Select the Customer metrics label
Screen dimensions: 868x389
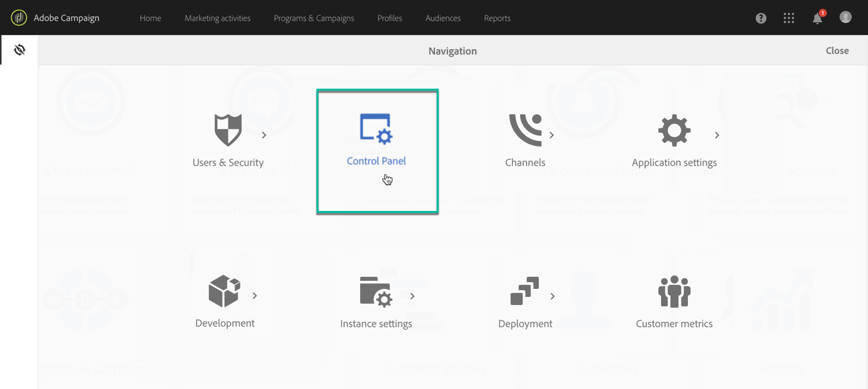(x=674, y=324)
